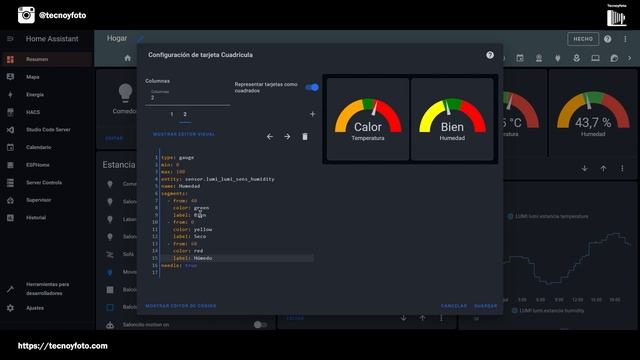Click the ESPHome sidebar icon
The width and height of the screenshot is (640, 360).
[x=10, y=165]
